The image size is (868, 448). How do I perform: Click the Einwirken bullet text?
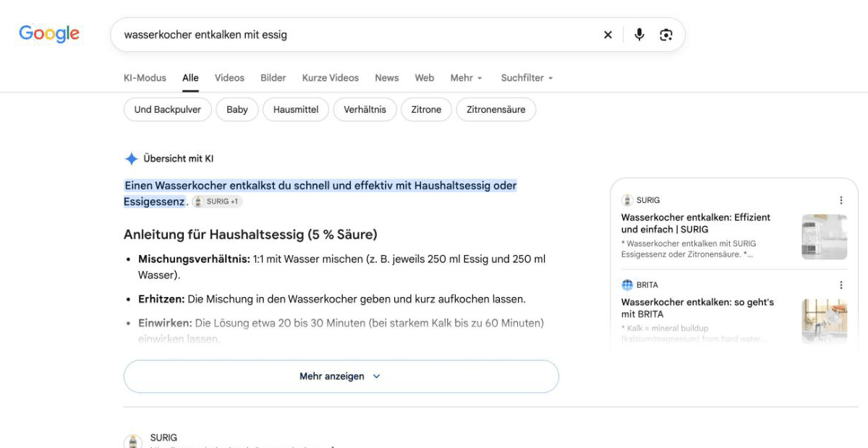click(341, 330)
